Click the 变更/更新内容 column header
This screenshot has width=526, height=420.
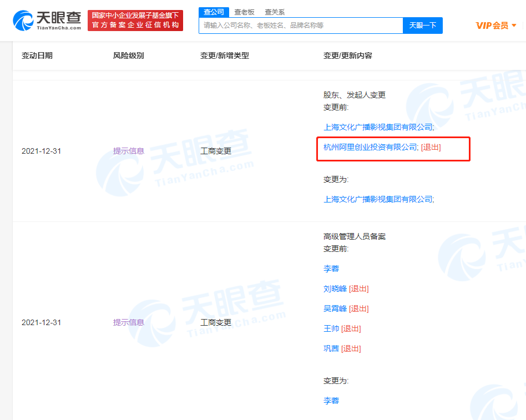tap(347, 55)
